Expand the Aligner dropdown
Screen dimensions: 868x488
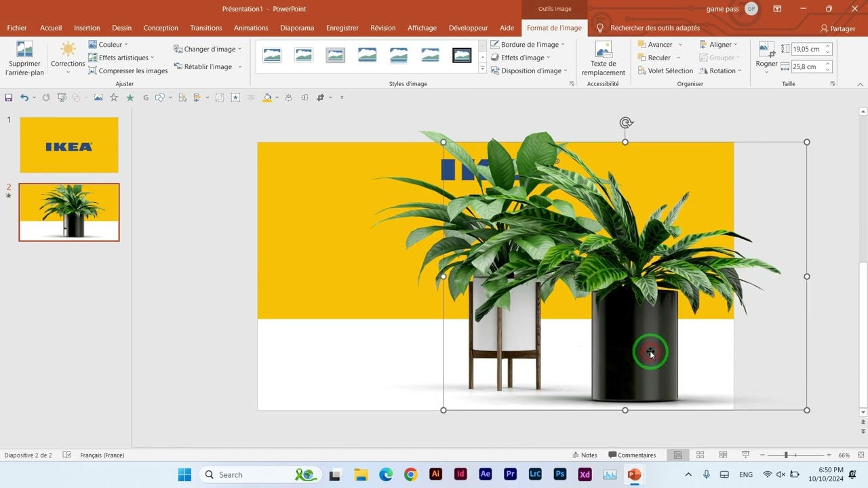pos(718,45)
